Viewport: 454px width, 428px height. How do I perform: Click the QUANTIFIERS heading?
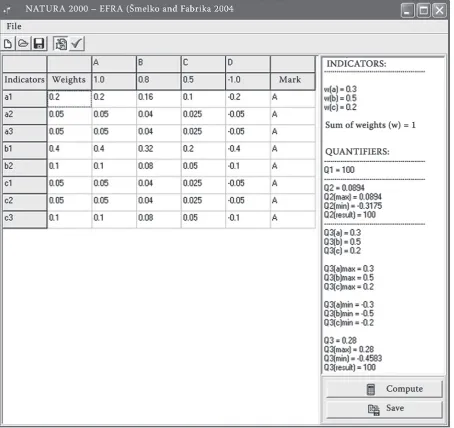(357, 152)
